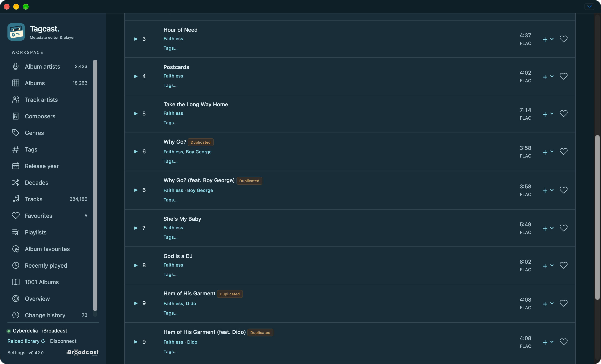This screenshot has width=601, height=364.
Task: Click the main track list scrollbar
Action: (597, 217)
